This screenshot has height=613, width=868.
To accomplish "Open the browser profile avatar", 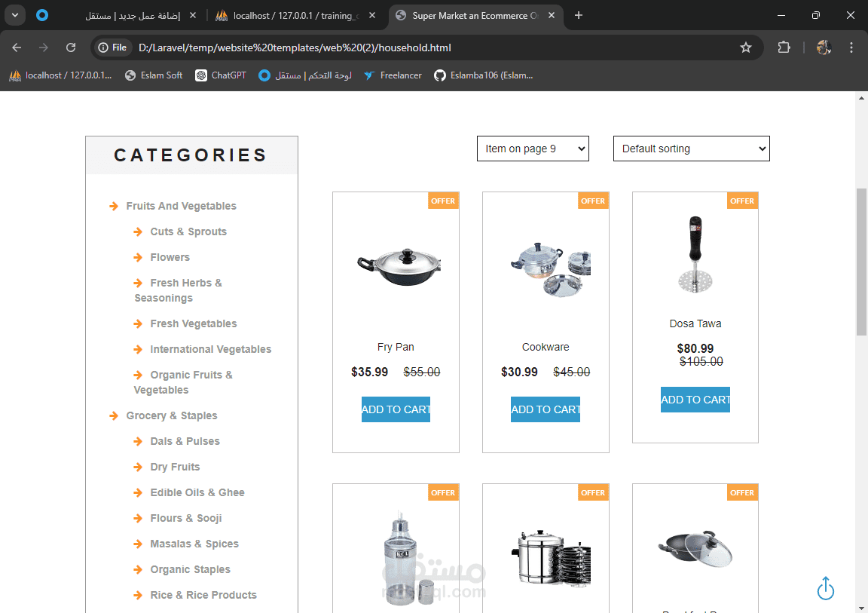I will (823, 48).
